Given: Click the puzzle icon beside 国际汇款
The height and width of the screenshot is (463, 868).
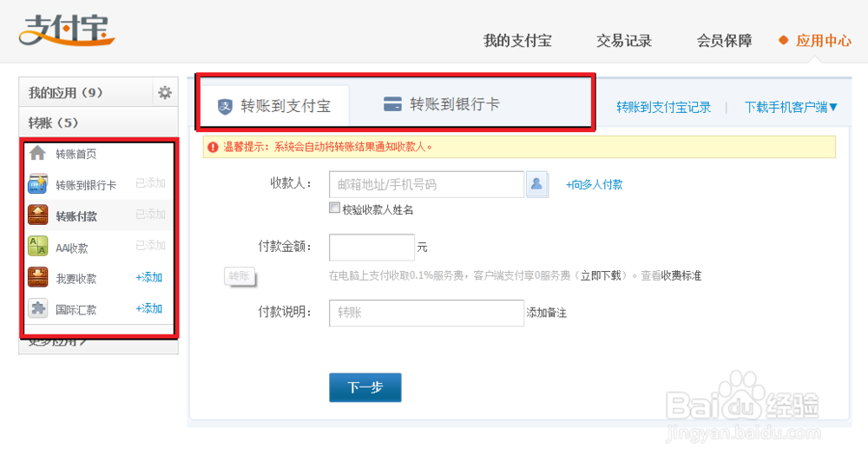Looking at the screenshot, I should pyautogui.click(x=37, y=308).
